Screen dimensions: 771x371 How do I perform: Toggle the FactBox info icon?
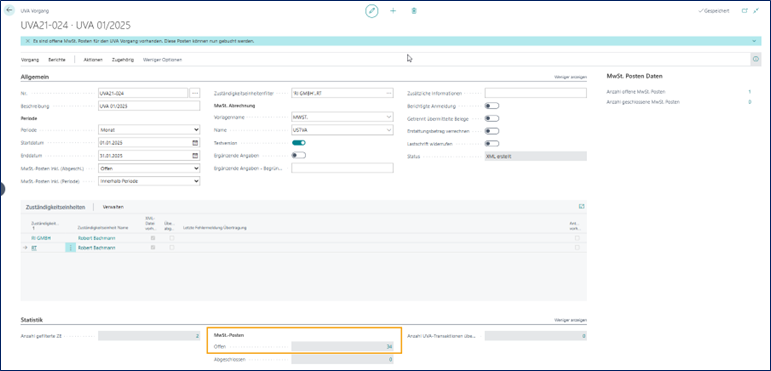tap(756, 59)
